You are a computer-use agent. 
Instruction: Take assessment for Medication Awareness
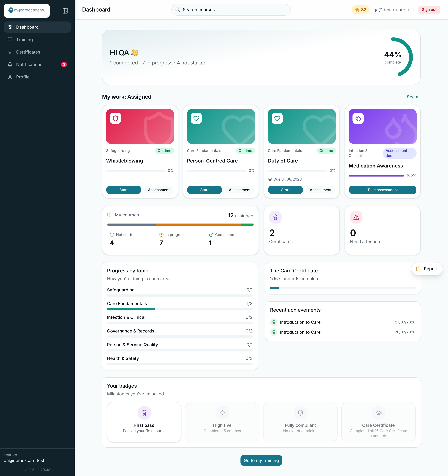click(382, 190)
